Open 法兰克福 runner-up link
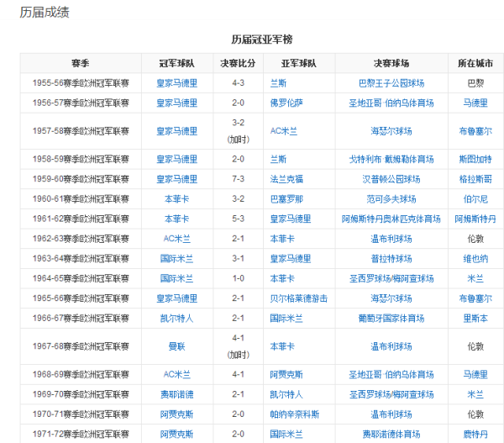Screen dimensions: 504x443 (286, 179)
